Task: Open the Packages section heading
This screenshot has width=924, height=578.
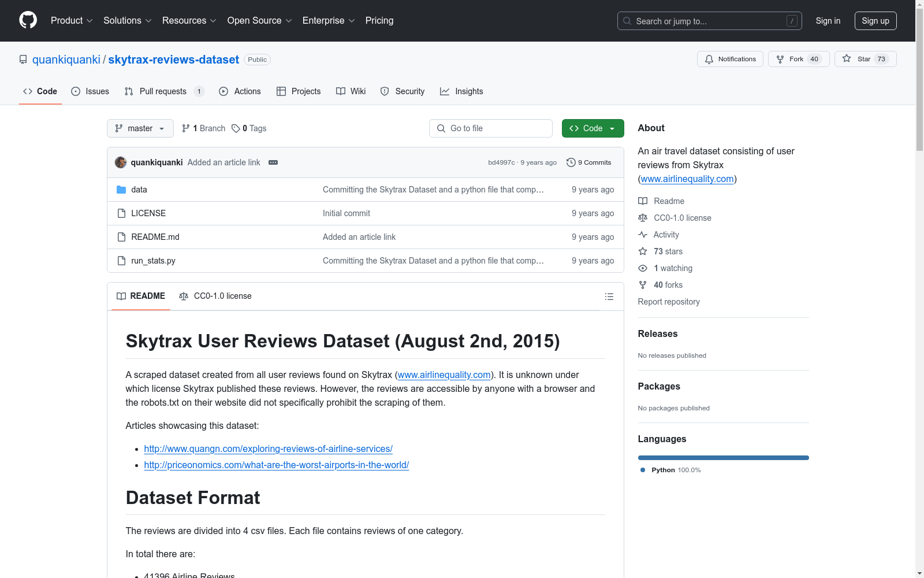Action: [x=659, y=387]
